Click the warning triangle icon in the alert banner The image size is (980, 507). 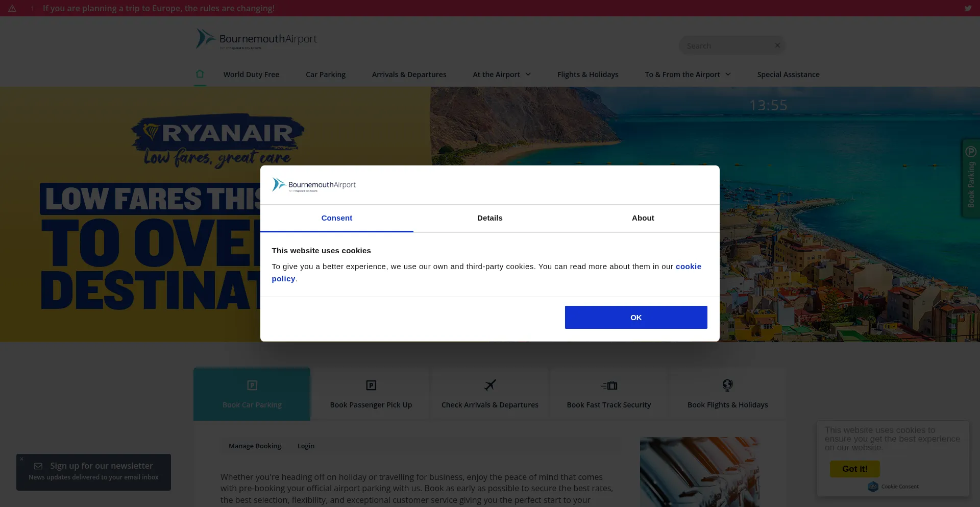pyautogui.click(x=12, y=8)
